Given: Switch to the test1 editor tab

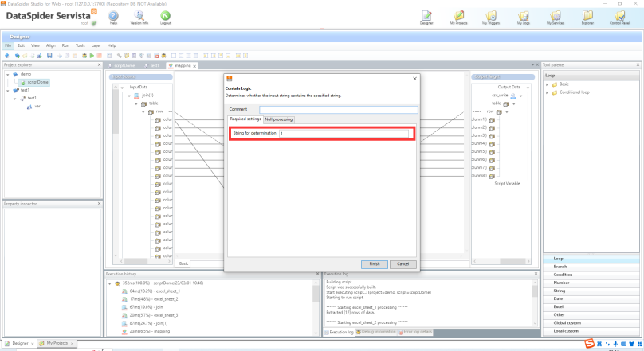Looking at the screenshot, I should click(x=152, y=66).
